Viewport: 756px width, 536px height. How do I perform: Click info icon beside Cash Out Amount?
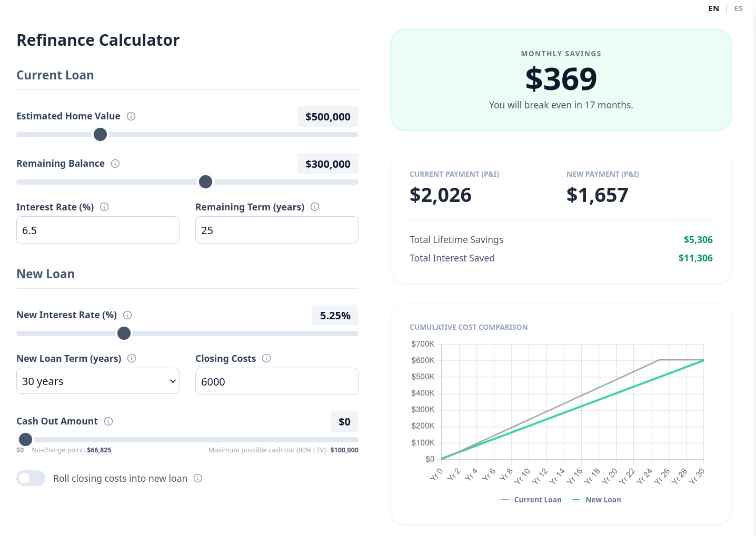pos(108,421)
